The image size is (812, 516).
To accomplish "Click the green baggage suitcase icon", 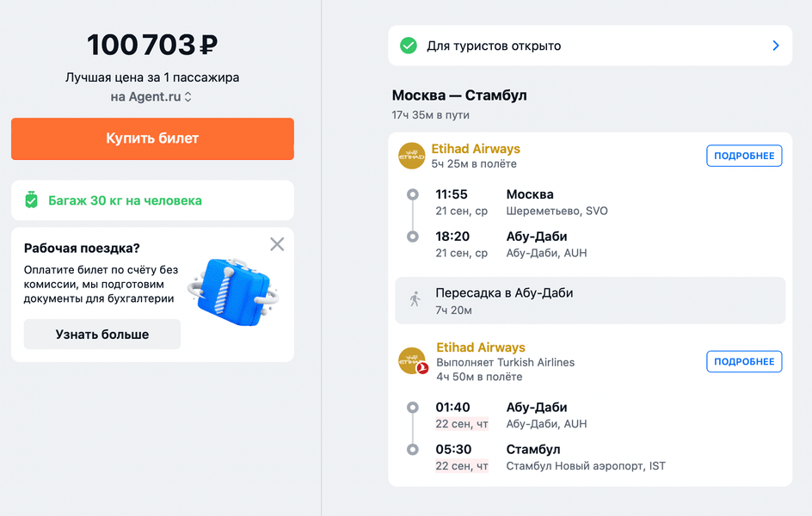I will click(x=32, y=200).
